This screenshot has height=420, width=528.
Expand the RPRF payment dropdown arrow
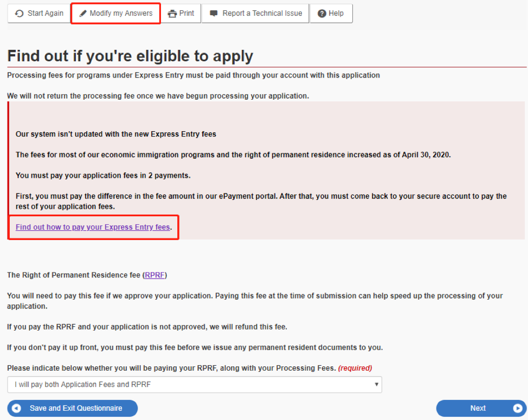tap(377, 385)
